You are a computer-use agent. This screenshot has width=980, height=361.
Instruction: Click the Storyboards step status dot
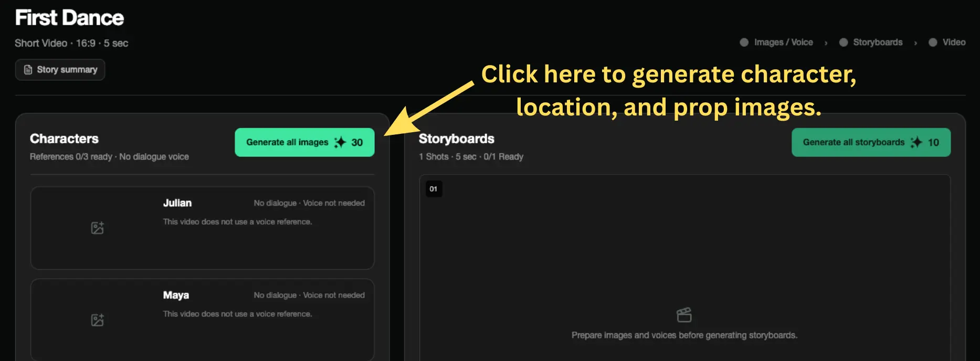pyautogui.click(x=843, y=43)
